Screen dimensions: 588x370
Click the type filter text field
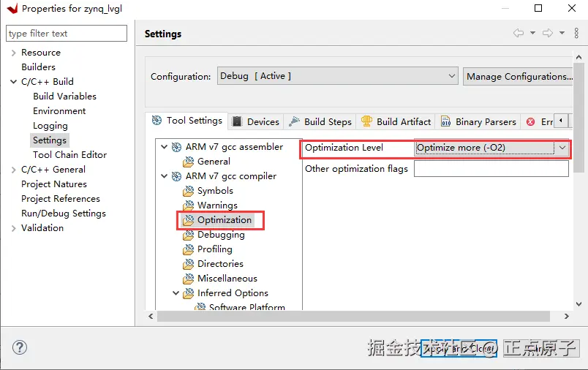pyautogui.click(x=67, y=34)
